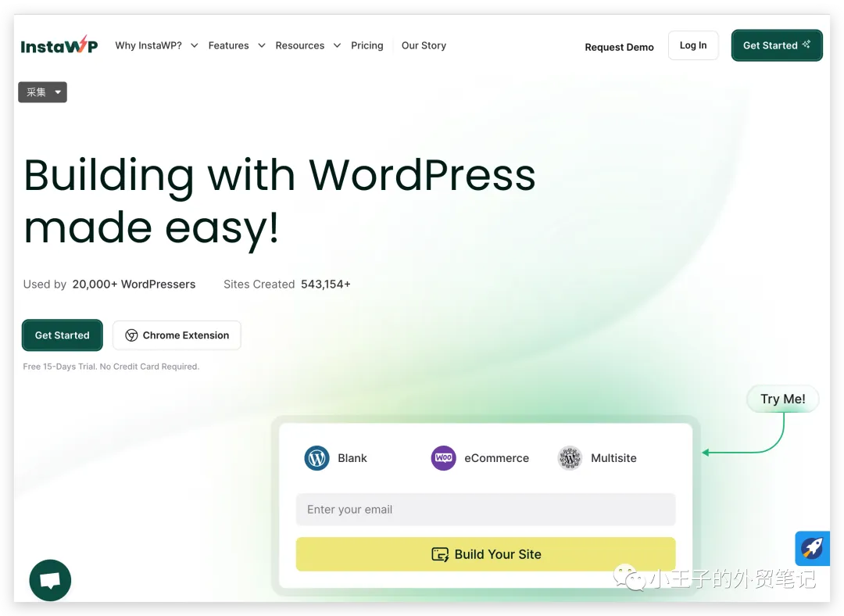Click the Build Your Site button
Viewport: 844px width, 616px height.
pyautogui.click(x=485, y=554)
